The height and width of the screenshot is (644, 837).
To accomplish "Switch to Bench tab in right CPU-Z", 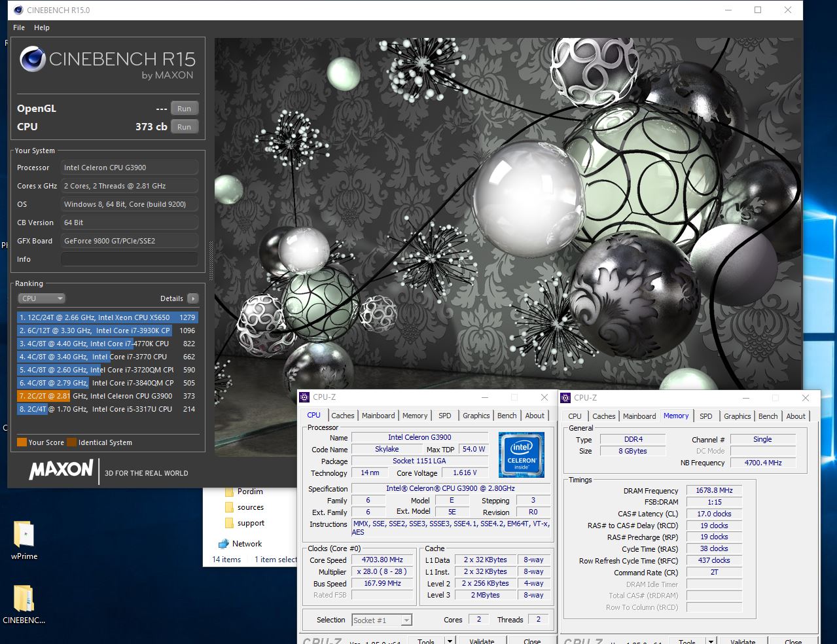I will click(768, 416).
